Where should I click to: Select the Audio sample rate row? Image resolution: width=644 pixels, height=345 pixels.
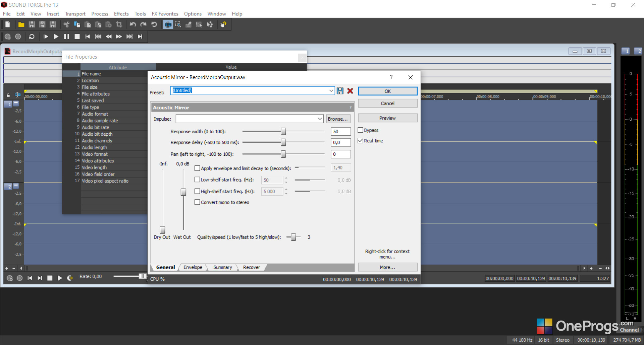(x=105, y=121)
